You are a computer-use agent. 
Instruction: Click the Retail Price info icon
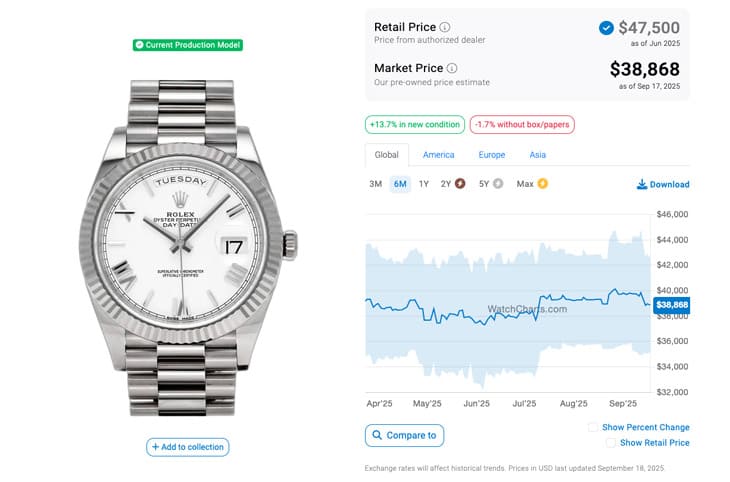point(445,27)
